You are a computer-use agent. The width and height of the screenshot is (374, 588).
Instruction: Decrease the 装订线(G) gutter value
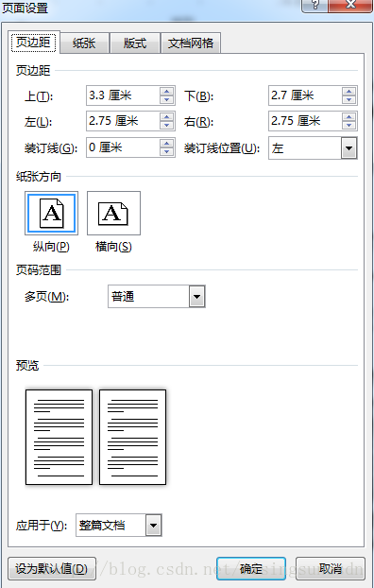pyautogui.click(x=167, y=151)
